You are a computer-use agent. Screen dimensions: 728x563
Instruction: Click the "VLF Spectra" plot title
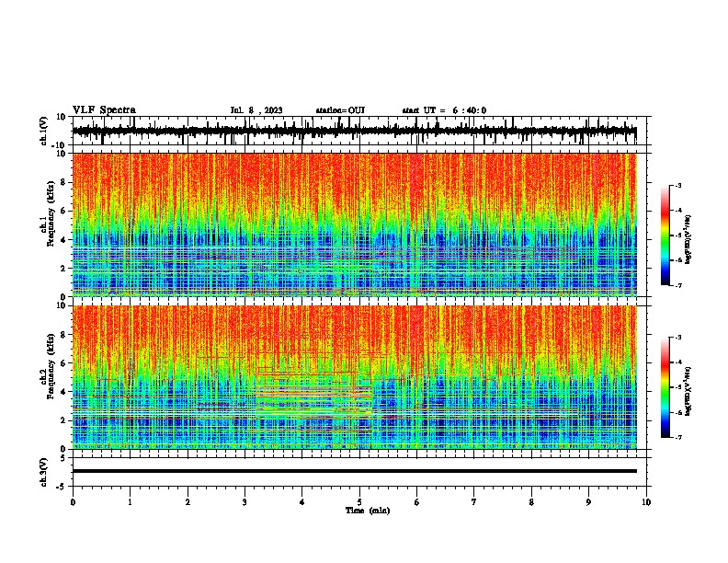point(104,110)
